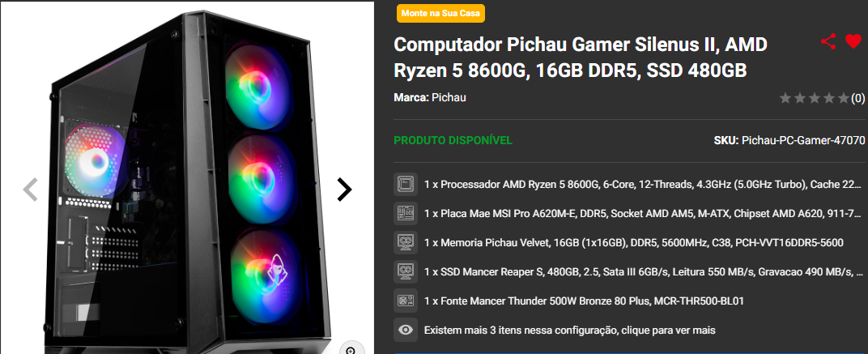This screenshot has height=354, width=868.
Task: Click the eye icon to view more items
Action: [x=405, y=331]
